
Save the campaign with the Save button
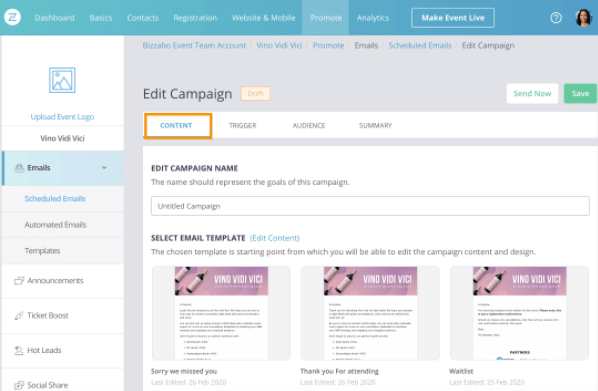580,93
